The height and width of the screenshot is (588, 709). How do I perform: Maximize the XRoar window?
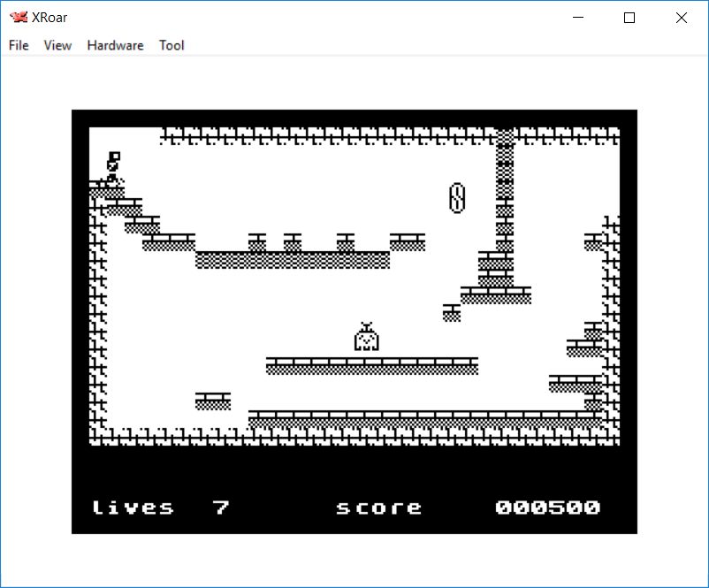(629, 18)
